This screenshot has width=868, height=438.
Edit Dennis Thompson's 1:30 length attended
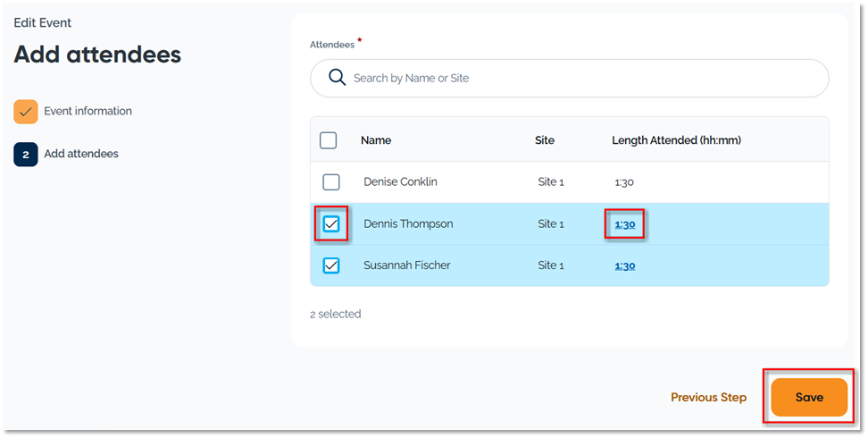coord(625,224)
